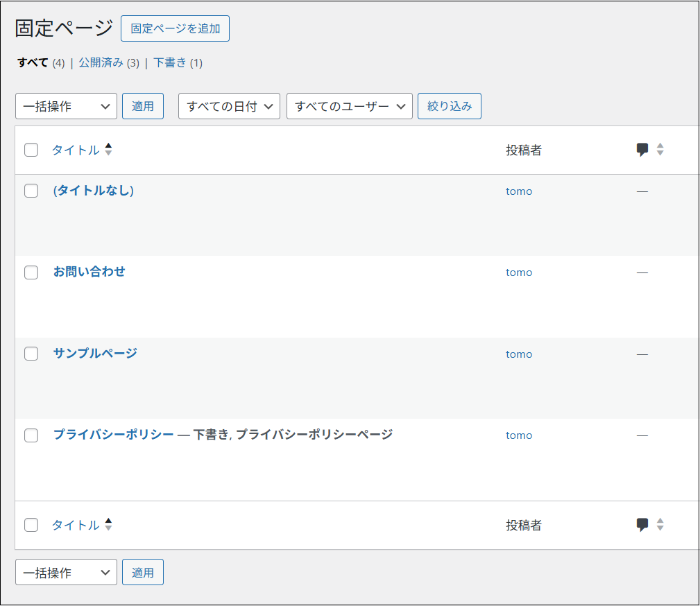
Task: Tick the checkbox for お問い合わせ page
Action: 31,272
